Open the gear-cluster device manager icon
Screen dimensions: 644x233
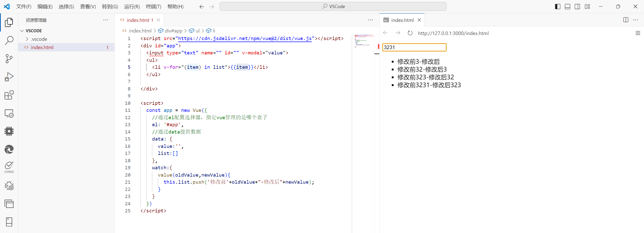pos(9,186)
